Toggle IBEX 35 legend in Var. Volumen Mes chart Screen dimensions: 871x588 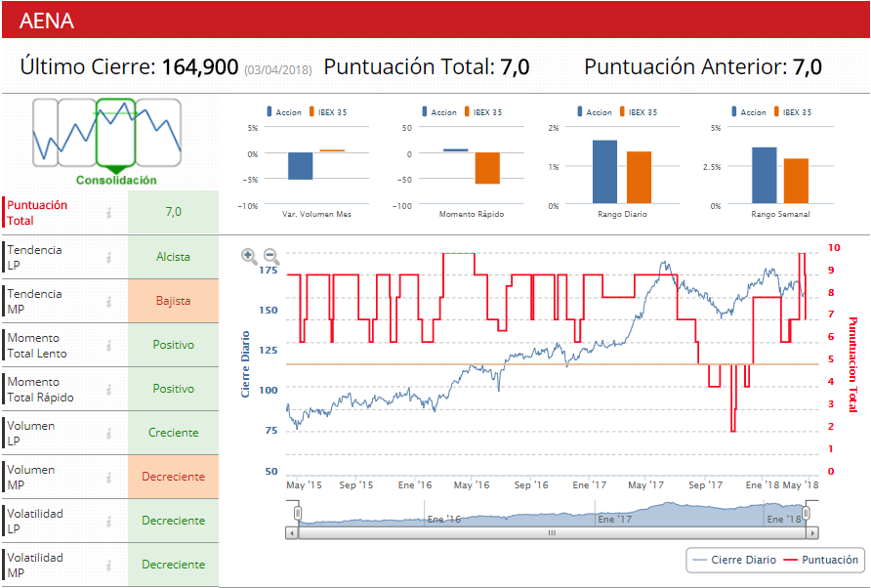click(328, 111)
